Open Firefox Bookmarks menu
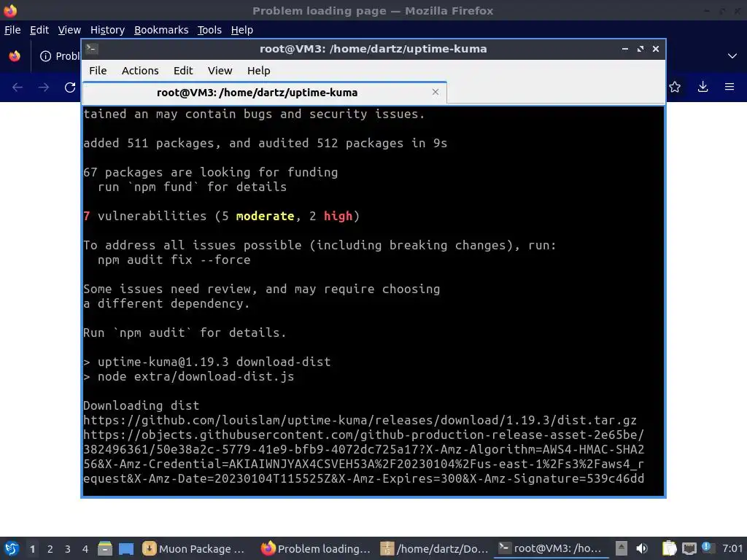Image resolution: width=747 pixels, height=560 pixels. pos(161,30)
